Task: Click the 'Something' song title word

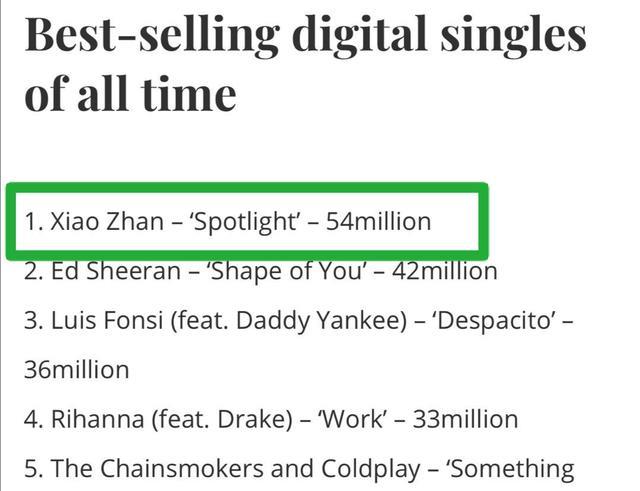Action: point(511,469)
